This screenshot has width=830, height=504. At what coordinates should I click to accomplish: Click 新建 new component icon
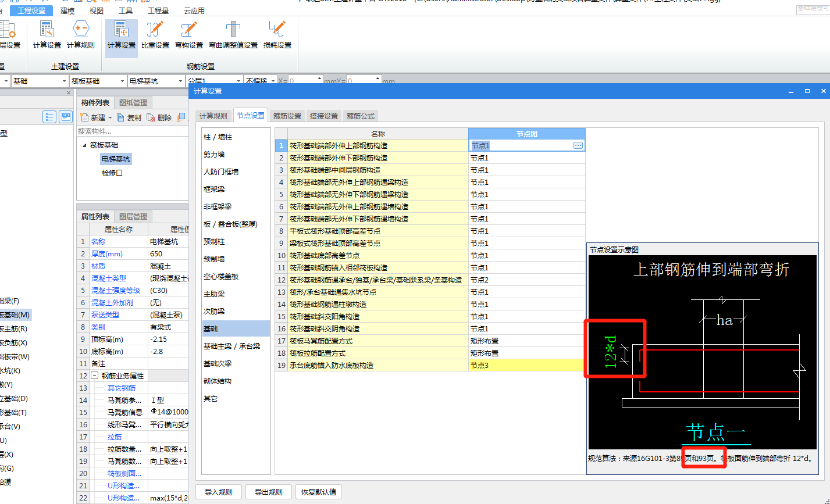pos(84,117)
